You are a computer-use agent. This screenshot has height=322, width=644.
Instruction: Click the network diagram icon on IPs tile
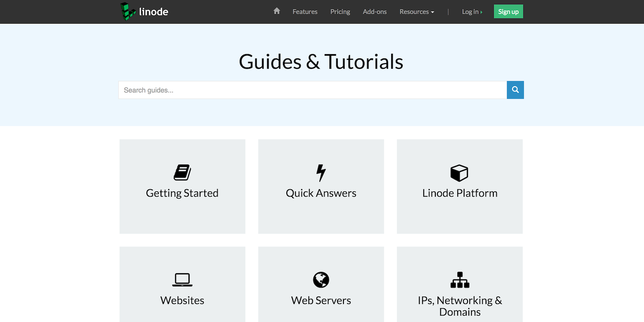click(x=459, y=279)
